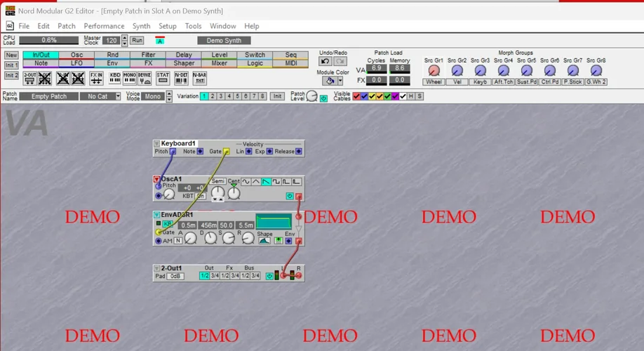Toggle red cable visibility checkbox
Viewport: 644px width, 351px height.
pyautogui.click(x=356, y=96)
